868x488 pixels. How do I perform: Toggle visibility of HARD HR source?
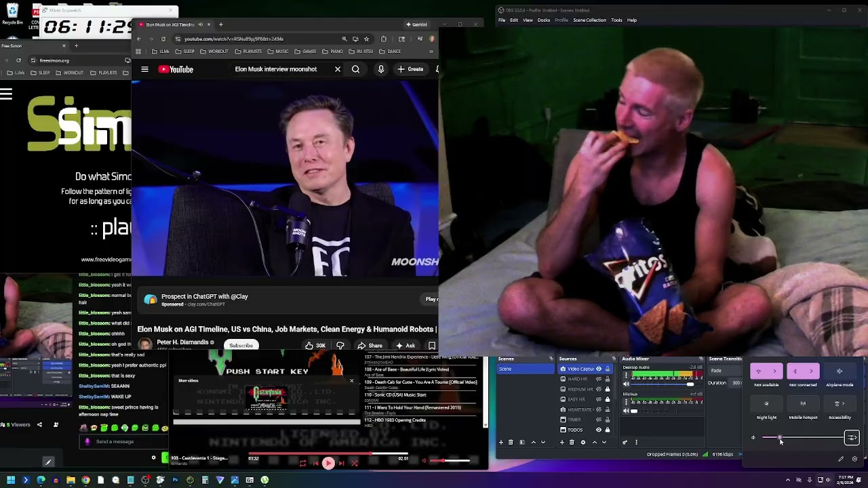click(598, 379)
